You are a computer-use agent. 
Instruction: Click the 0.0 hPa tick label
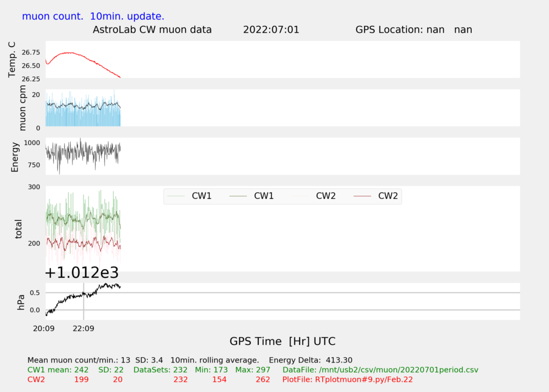point(35,310)
